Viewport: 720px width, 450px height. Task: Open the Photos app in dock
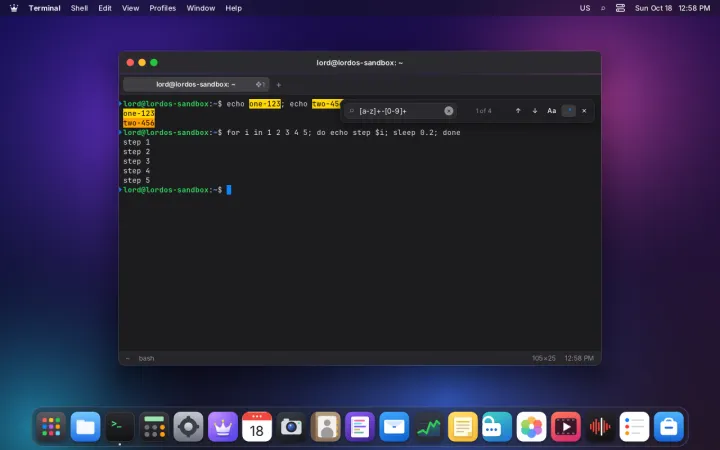(x=531, y=427)
